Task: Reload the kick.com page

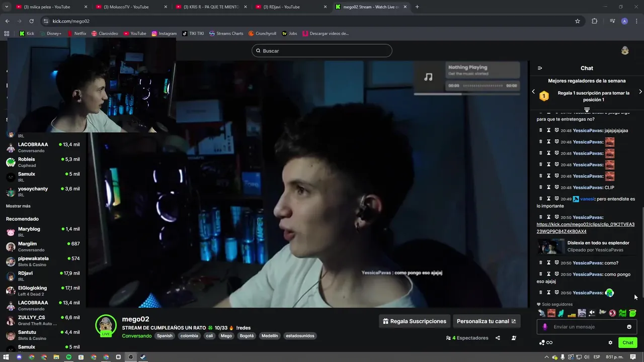Action: coord(31,21)
